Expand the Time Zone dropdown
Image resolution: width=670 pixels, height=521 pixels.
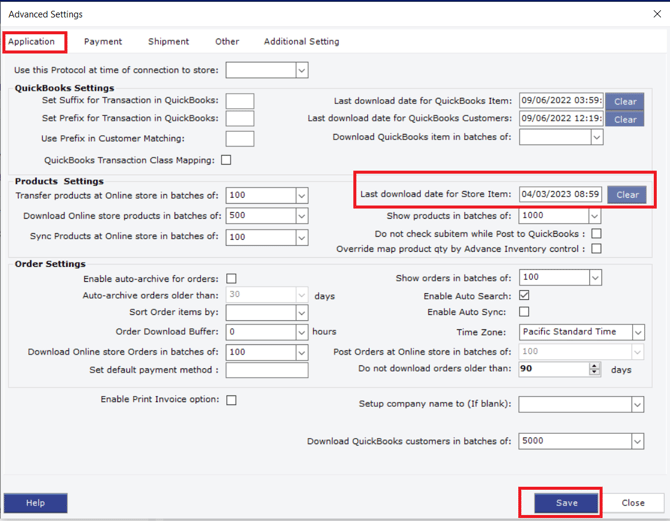click(637, 332)
